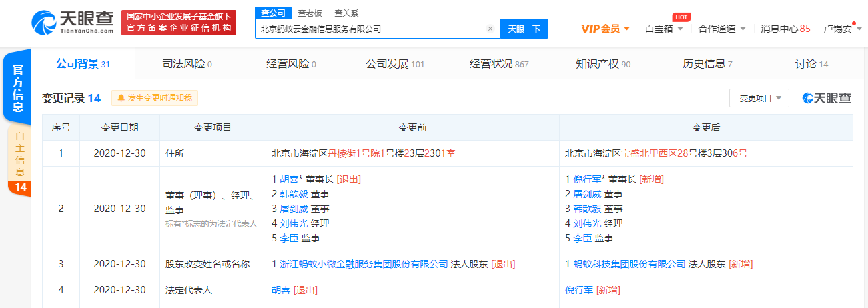Image resolution: width=868 pixels, height=308 pixels.
Task: Select the 知识产权 tab
Action: click(602, 64)
